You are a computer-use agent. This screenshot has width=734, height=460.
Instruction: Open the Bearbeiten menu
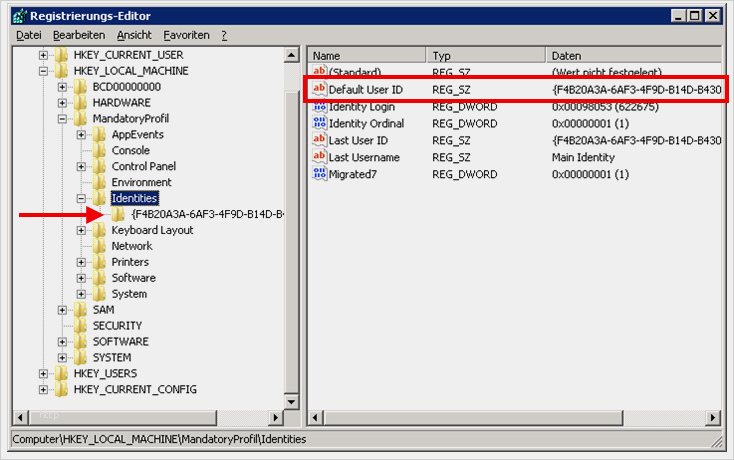tap(80, 35)
